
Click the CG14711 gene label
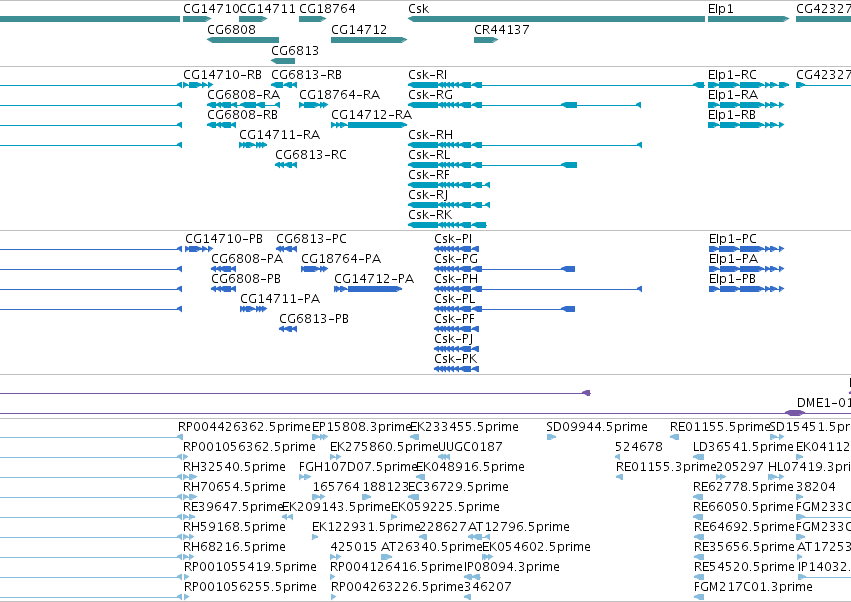point(267,9)
